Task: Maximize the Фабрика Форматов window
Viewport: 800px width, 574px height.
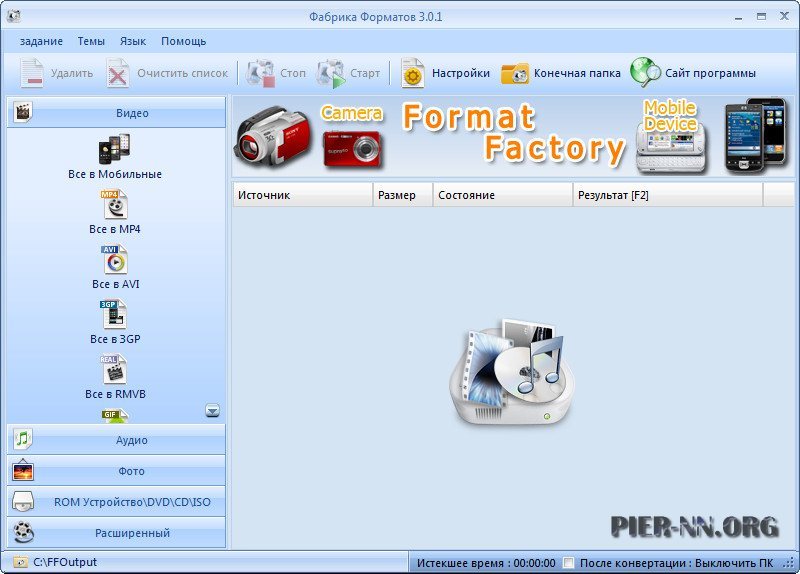Action: click(761, 17)
